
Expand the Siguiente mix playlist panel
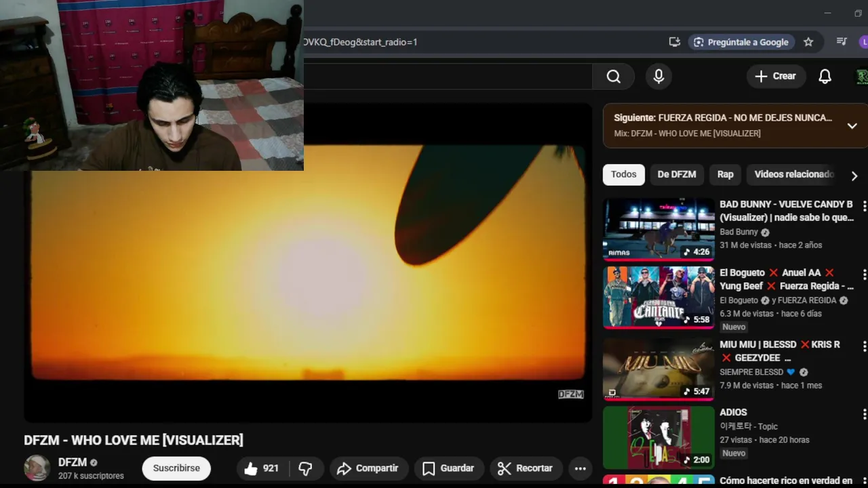[852, 125]
